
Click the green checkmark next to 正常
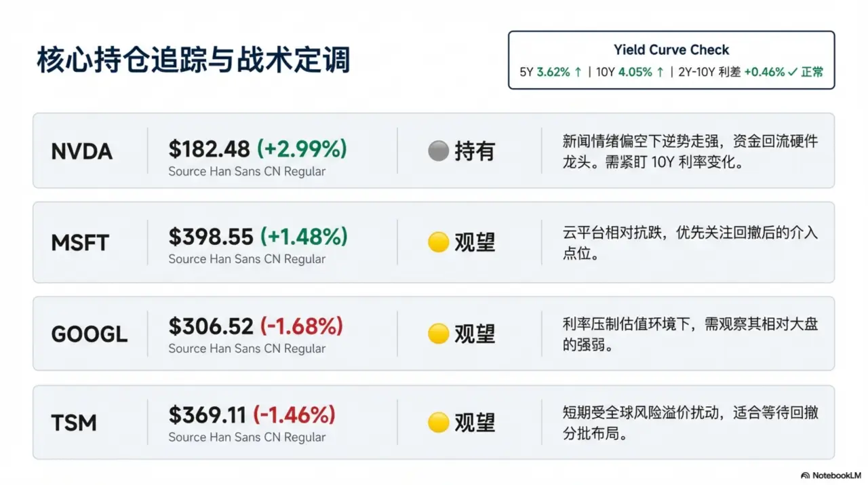point(792,72)
